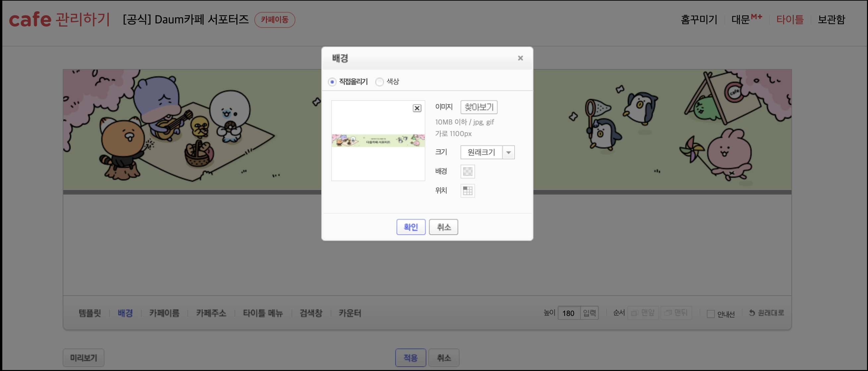Remove the uploaded image with the X icon
The image size is (868, 371).
point(417,108)
